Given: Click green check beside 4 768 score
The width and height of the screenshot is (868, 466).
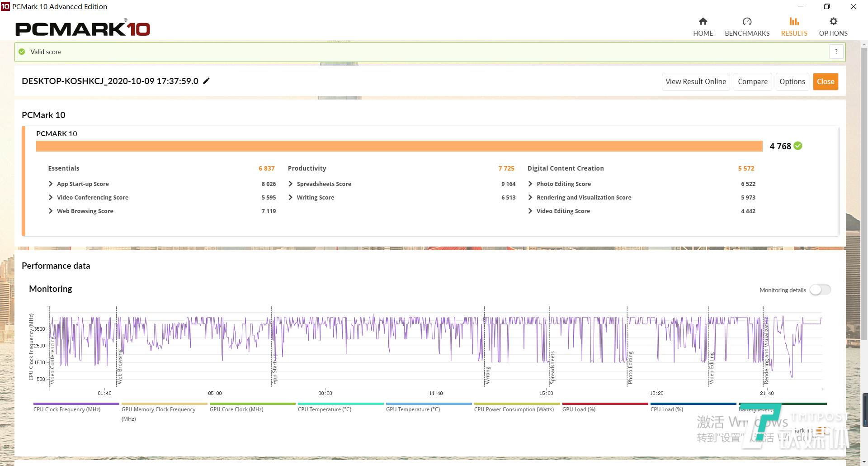Looking at the screenshot, I should coord(798,146).
